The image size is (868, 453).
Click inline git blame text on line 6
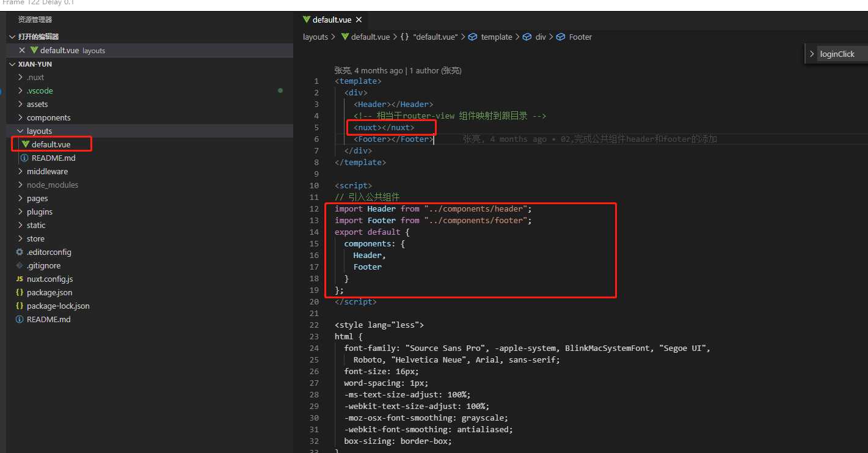pyautogui.click(x=589, y=139)
